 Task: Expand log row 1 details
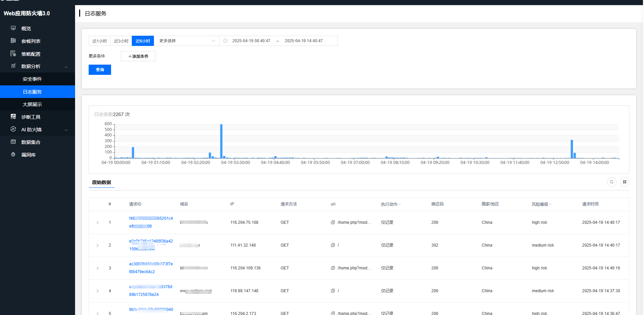[x=97, y=222]
